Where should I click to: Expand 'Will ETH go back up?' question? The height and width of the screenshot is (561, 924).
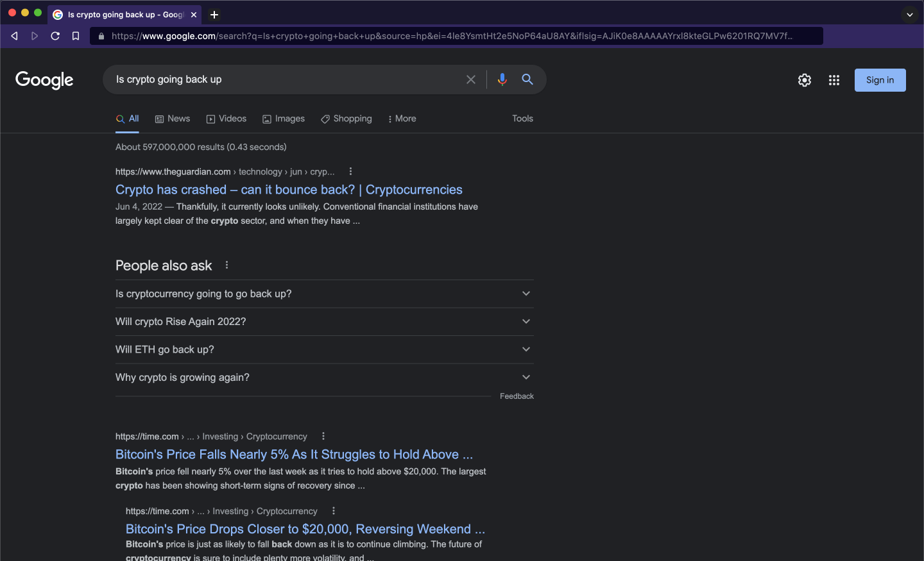tap(325, 349)
